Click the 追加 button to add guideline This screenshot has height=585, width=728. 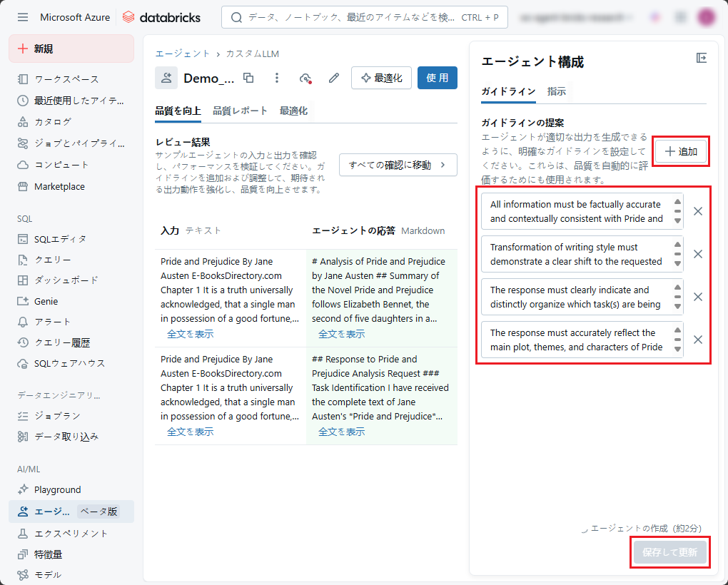click(681, 151)
